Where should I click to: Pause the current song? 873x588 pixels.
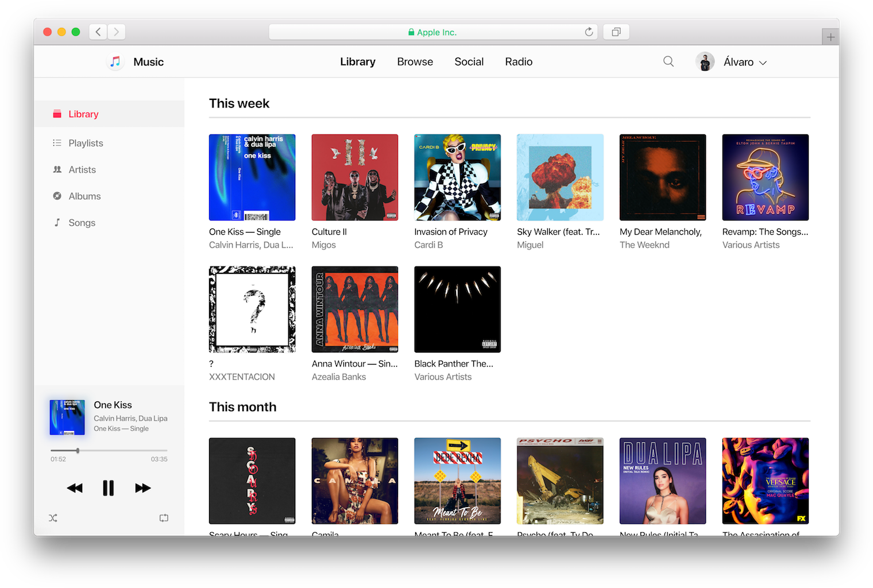tap(109, 488)
